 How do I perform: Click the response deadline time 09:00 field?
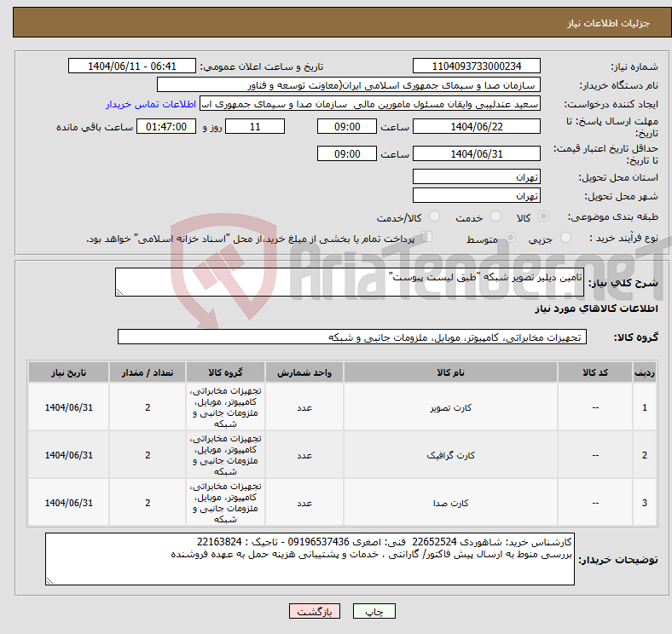click(x=347, y=127)
